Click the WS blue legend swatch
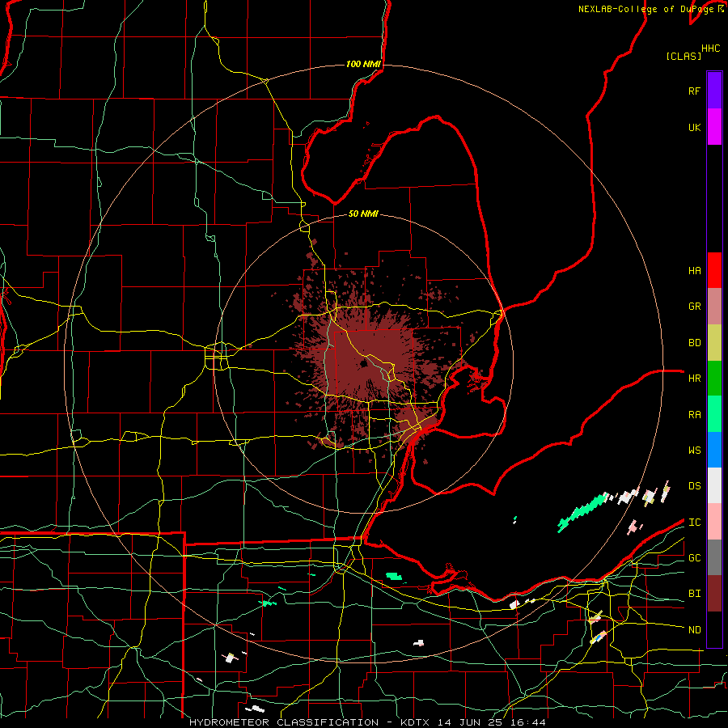The width and height of the screenshot is (728, 728). pyautogui.click(x=714, y=450)
